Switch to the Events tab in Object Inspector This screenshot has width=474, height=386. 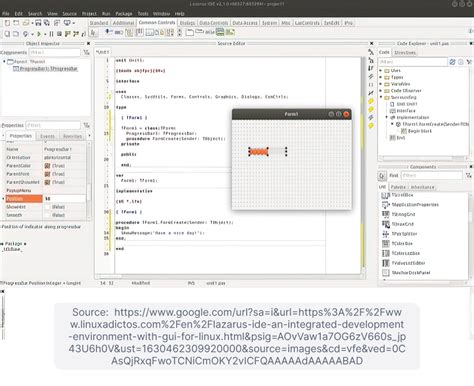[x=47, y=136]
